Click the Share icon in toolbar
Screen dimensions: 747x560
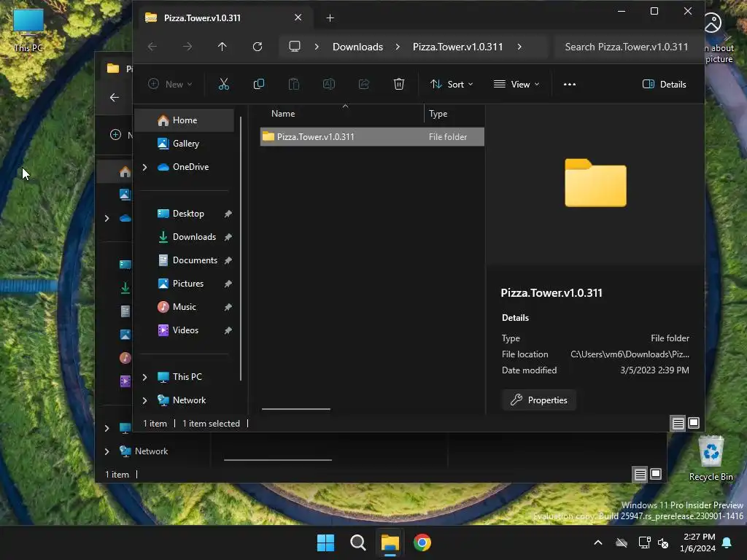364,85
